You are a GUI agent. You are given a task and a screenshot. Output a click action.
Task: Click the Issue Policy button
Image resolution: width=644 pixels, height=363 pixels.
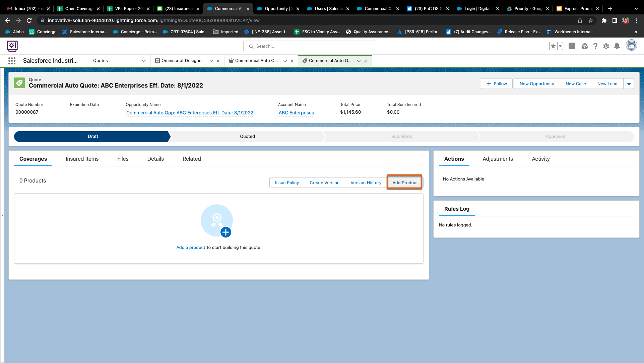[x=287, y=183]
